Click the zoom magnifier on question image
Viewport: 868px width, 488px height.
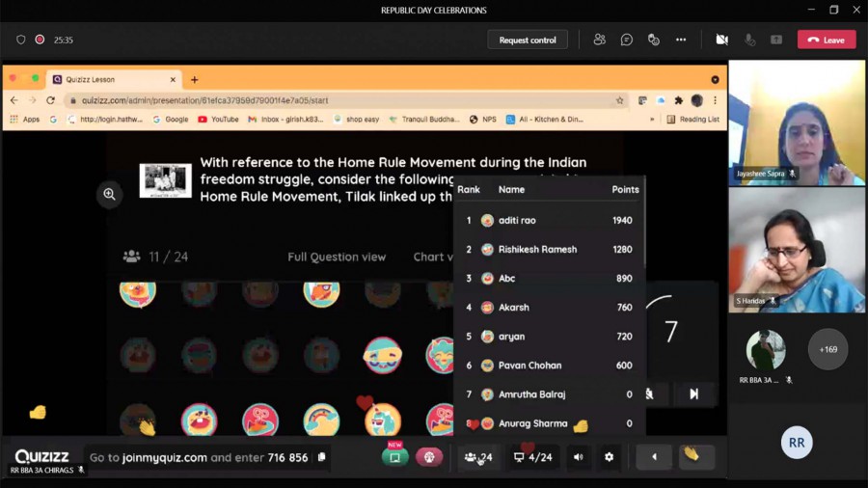click(x=109, y=195)
